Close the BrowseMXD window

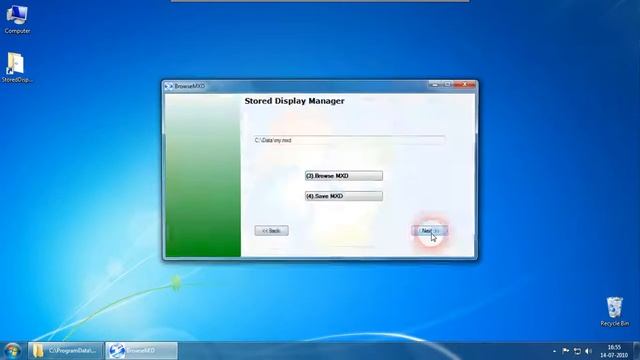click(464, 84)
